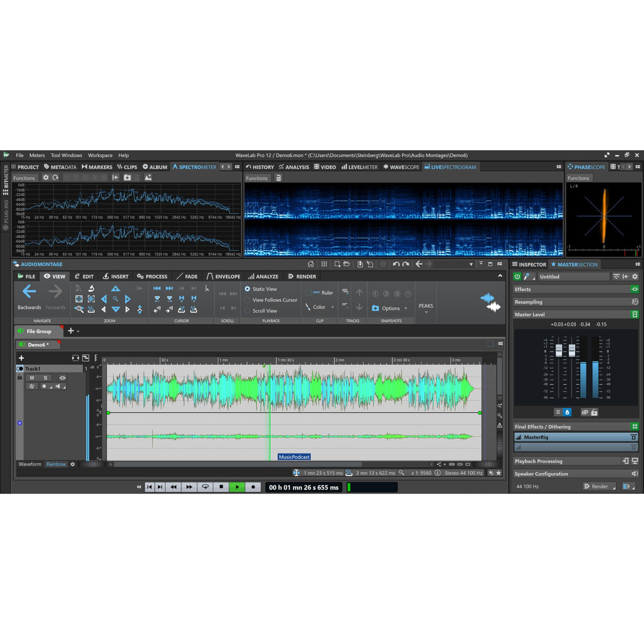Image resolution: width=644 pixels, height=644 pixels.
Task: Click the Untitled preset name field
Action: pyautogui.click(x=573, y=277)
